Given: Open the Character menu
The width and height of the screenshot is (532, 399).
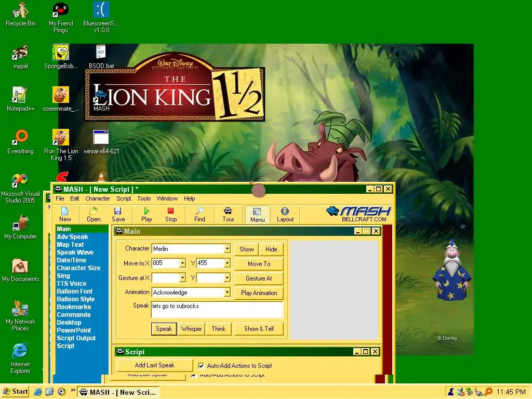Looking at the screenshot, I should (x=98, y=198).
